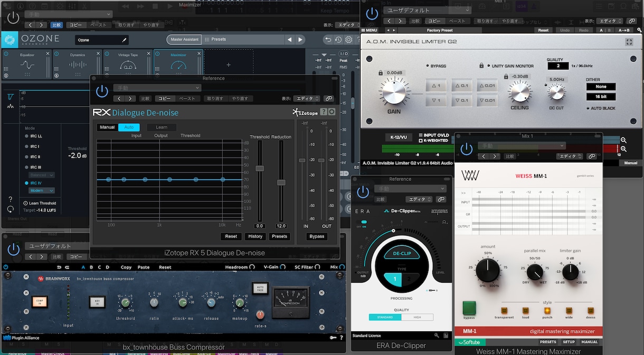Screen dimensions: 644x355
Task: Click Bypass button in RX Dialogue De-noise
Action: [316, 236]
